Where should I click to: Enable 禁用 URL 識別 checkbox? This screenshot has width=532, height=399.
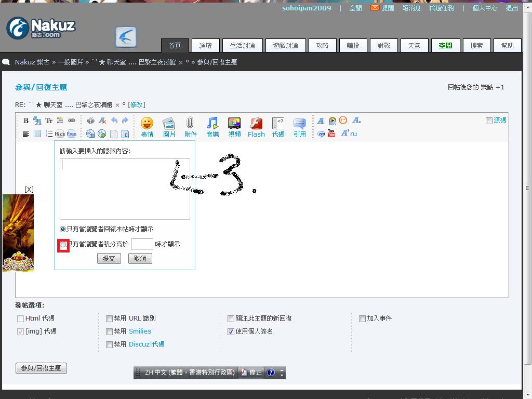coord(109,318)
